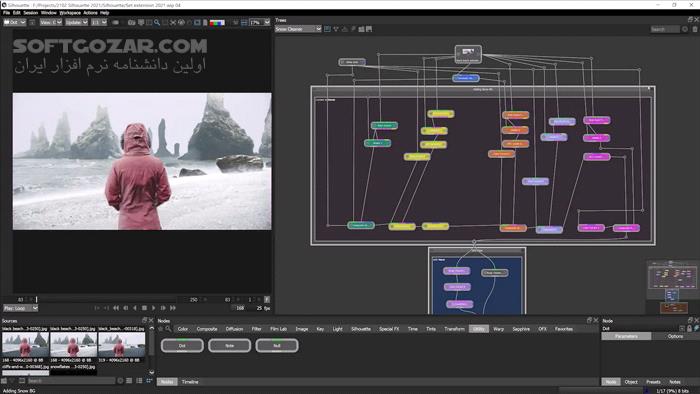700x394 pixels.
Task: Switch to the Timeline tab
Action: (190, 382)
